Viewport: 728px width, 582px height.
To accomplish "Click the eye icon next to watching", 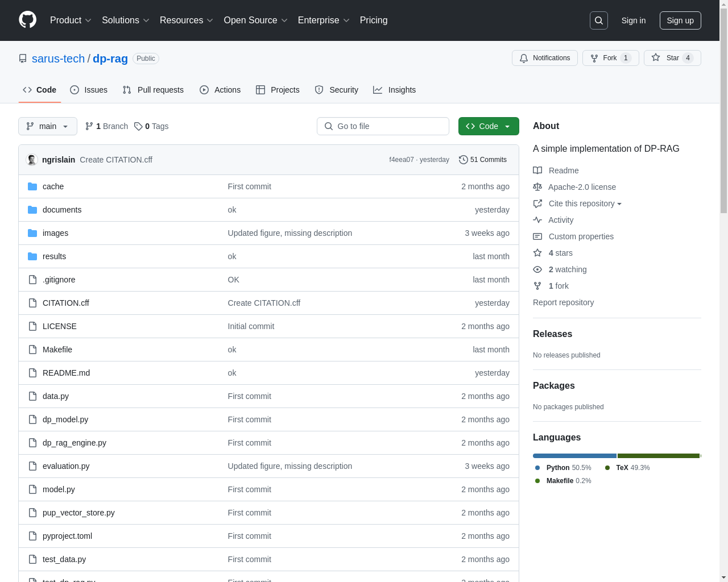I will click(x=537, y=269).
